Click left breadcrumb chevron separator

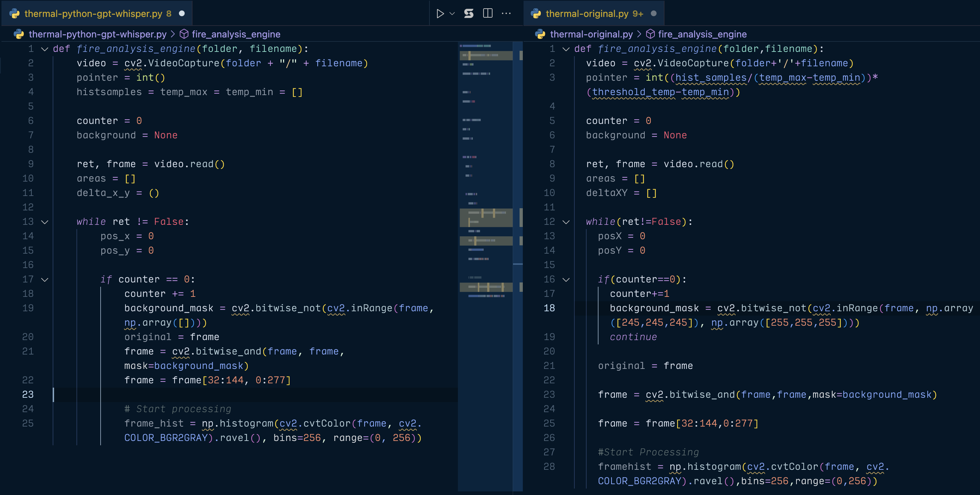coord(173,34)
